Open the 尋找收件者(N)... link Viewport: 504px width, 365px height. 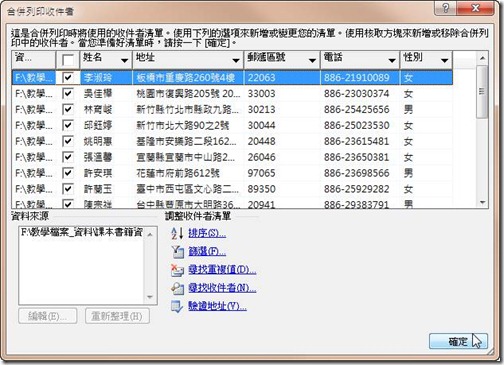(x=222, y=288)
